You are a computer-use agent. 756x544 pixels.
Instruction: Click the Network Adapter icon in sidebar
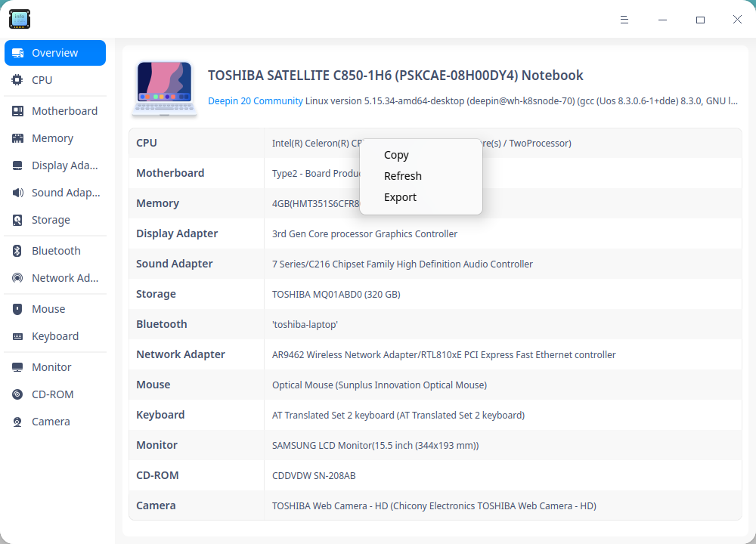pyautogui.click(x=17, y=278)
